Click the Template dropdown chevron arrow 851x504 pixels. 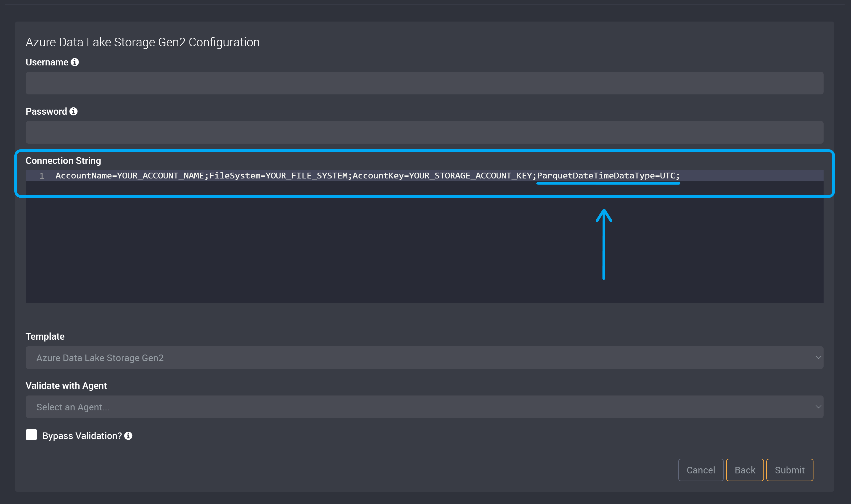[x=818, y=358]
